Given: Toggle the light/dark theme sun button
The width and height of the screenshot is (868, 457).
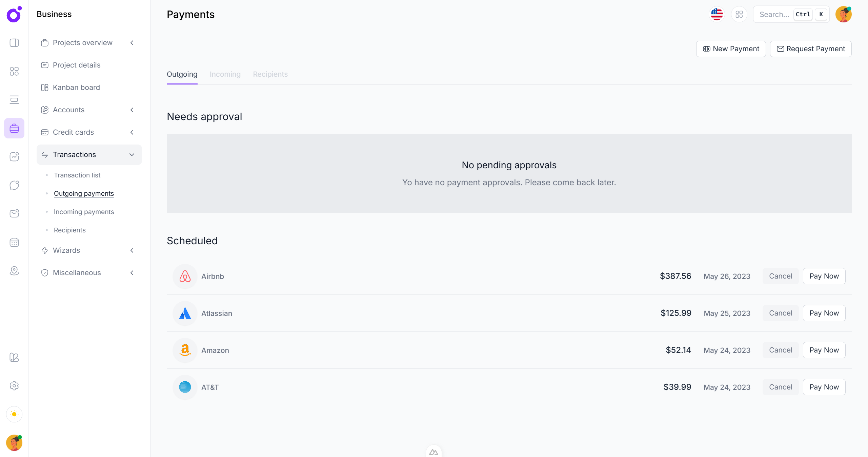Looking at the screenshot, I should tap(14, 414).
